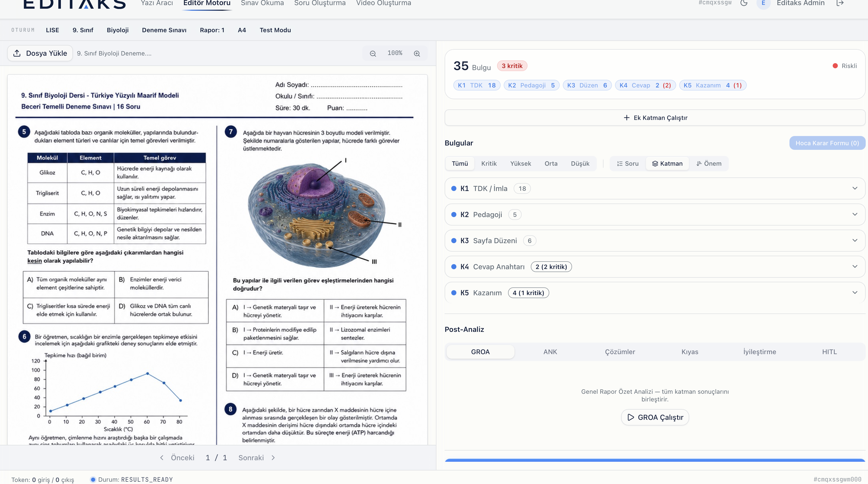Expand the K1 TDK / İmla section
868x484 pixels.
click(654, 188)
